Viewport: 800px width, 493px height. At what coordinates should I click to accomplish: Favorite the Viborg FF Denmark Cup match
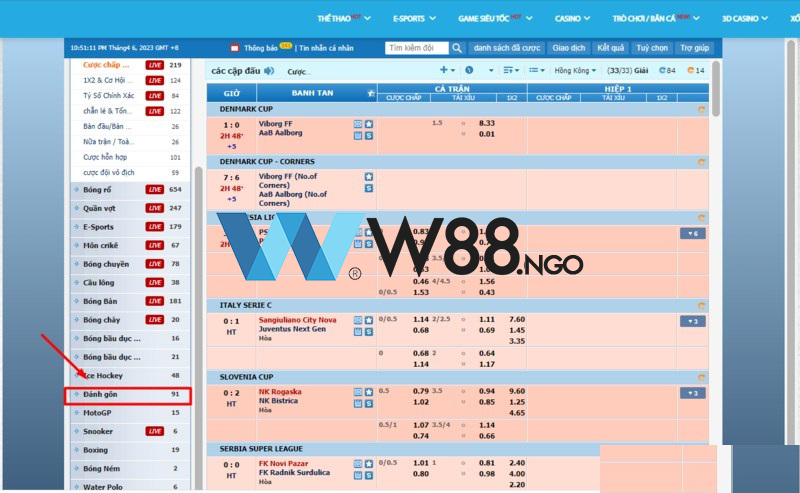[x=369, y=124]
